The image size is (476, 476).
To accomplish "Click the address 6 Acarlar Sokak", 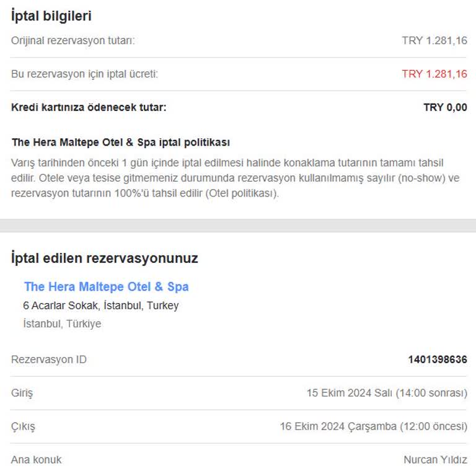I will coord(100,306).
